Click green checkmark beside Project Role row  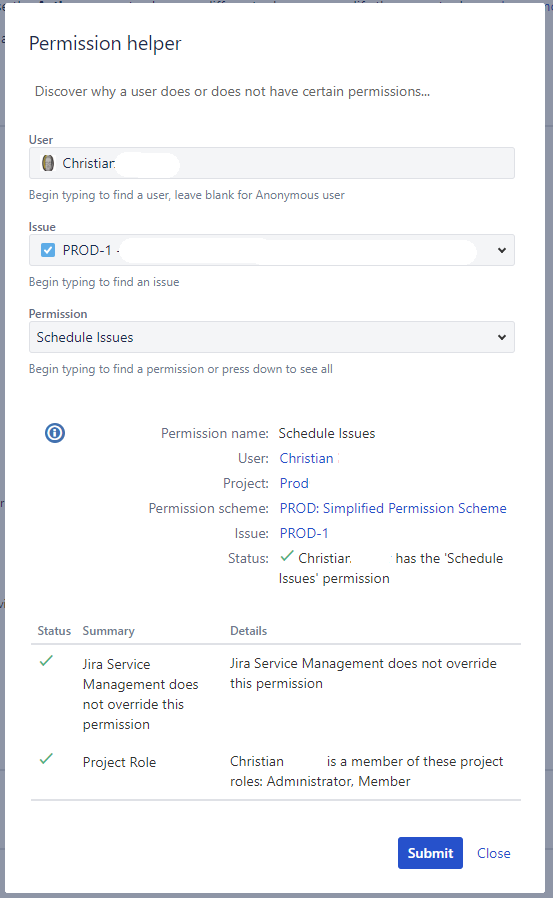pos(46,759)
